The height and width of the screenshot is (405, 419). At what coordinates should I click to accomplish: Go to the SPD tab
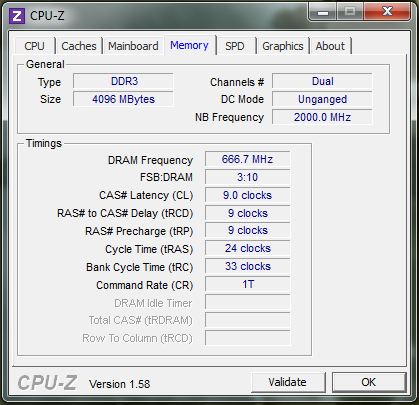(x=235, y=46)
